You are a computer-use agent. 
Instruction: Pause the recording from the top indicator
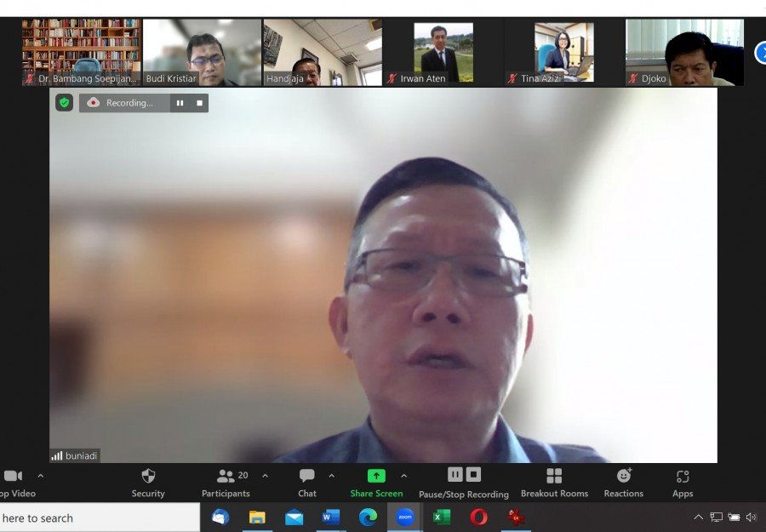point(180,103)
